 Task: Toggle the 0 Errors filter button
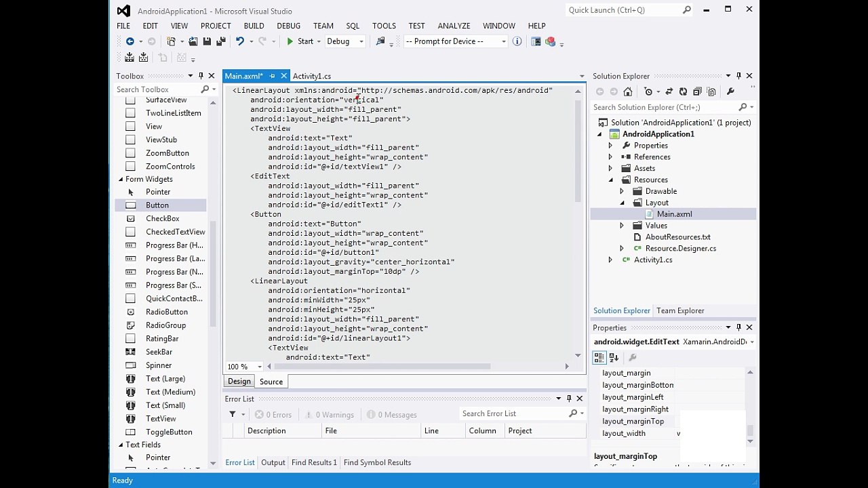[x=273, y=414]
